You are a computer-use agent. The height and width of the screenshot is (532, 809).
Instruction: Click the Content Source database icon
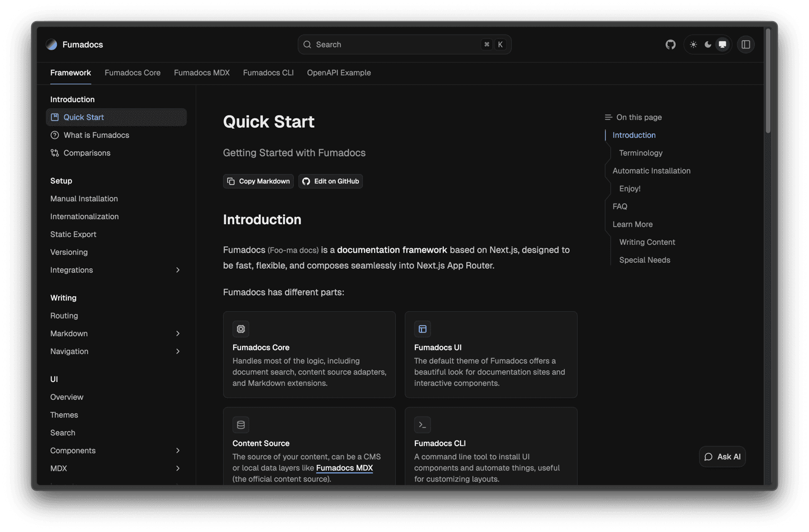click(x=241, y=425)
